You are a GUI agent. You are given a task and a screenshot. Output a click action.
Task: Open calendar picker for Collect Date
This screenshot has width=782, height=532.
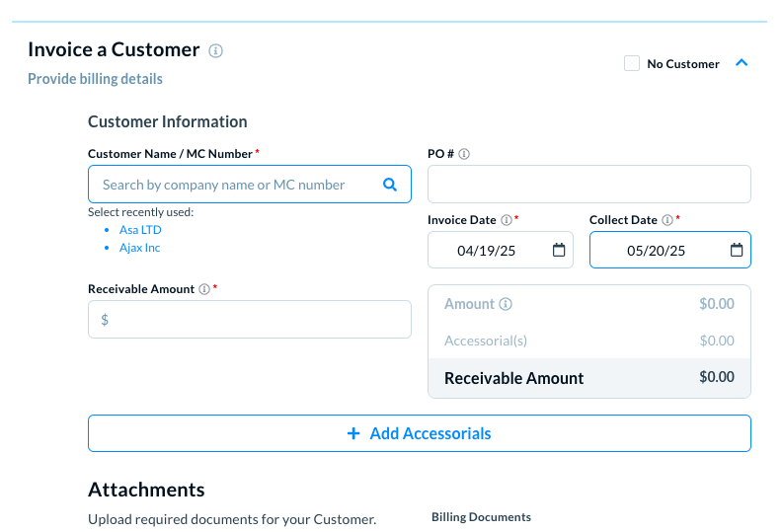[737, 251]
